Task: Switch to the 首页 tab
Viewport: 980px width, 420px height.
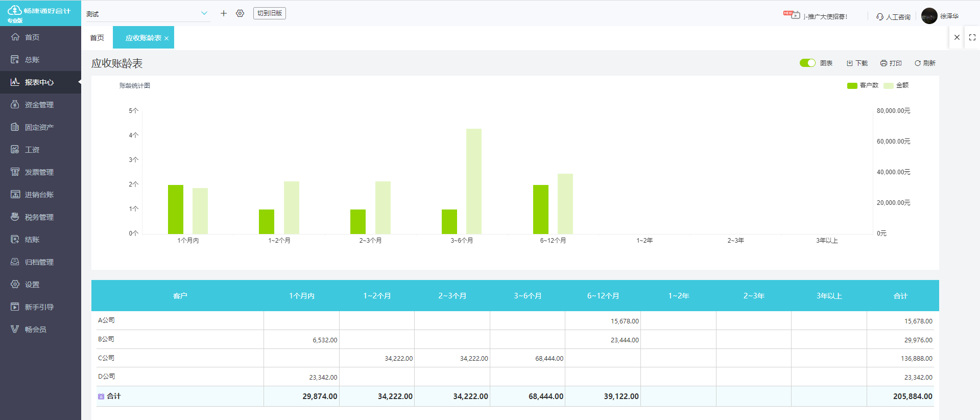Action: click(x=97, y=38)
